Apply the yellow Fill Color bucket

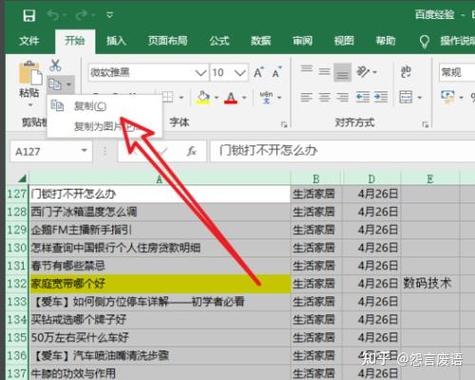coord(203,97)
